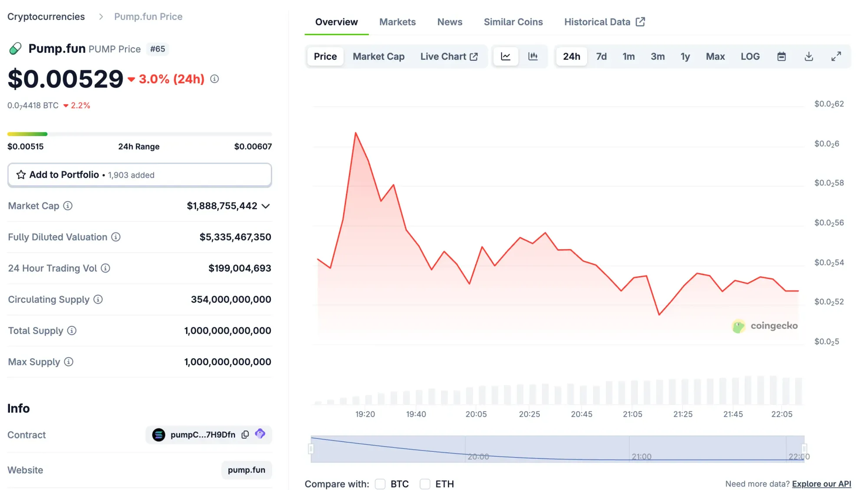Switch to candlestick chart icon

click(x=533, y=56)
